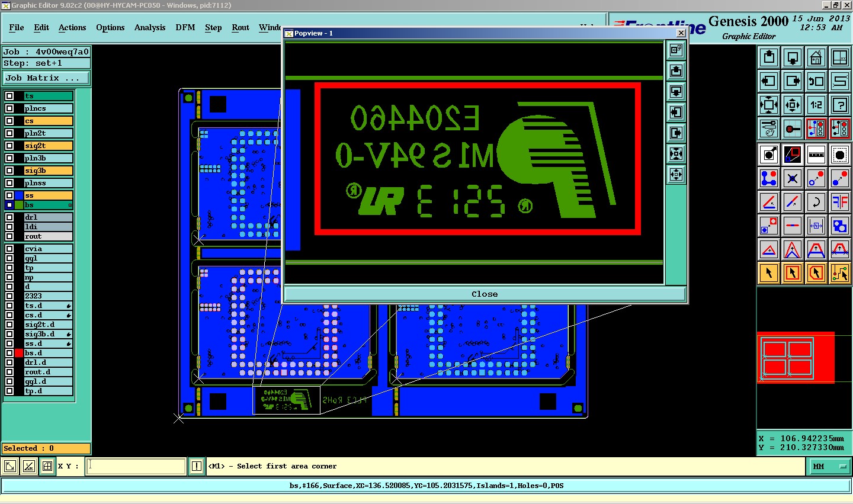
Task: Click the overlapping blue shapes icon
Action: click(840, 226)
